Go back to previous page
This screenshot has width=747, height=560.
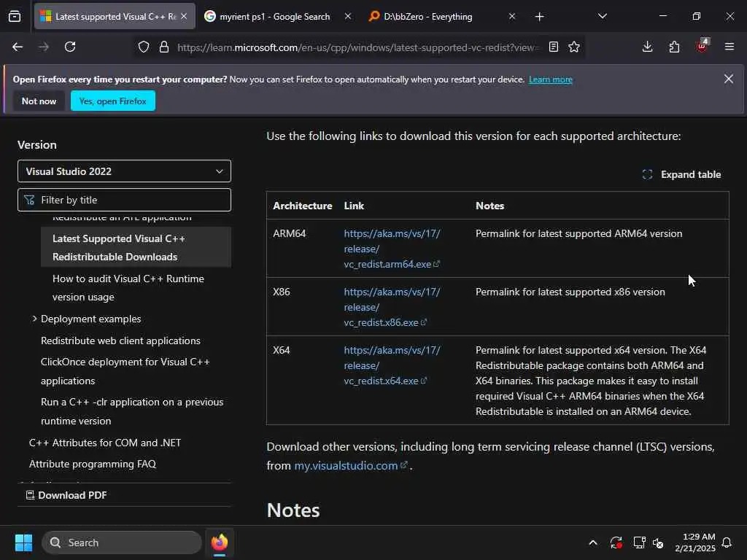click(x=18, y=47)
